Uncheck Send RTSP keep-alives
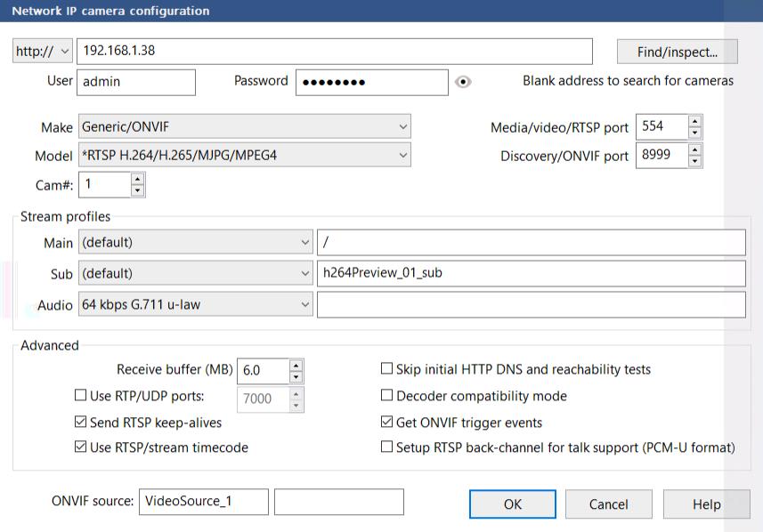Image resolution: width=763 pixels, height=532 pixels. (x=81, y=423)
